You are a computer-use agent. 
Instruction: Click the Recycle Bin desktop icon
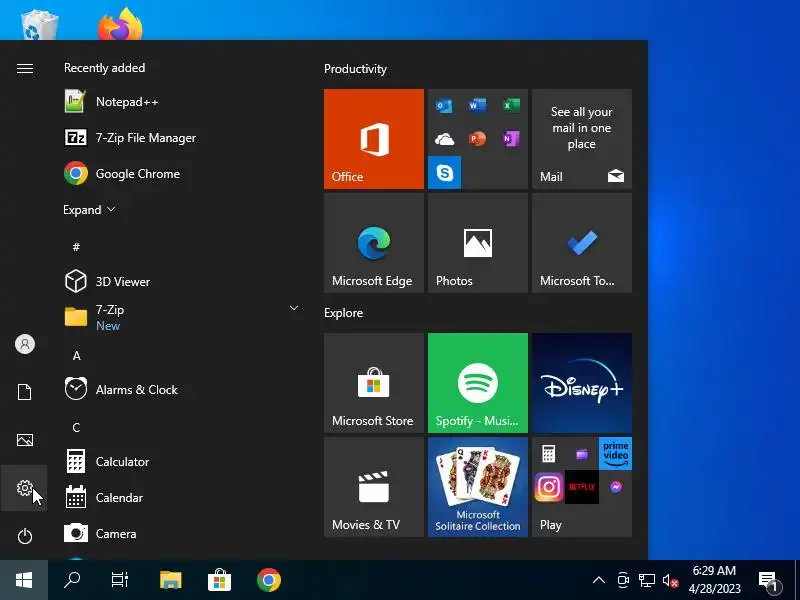pos(39,24)
